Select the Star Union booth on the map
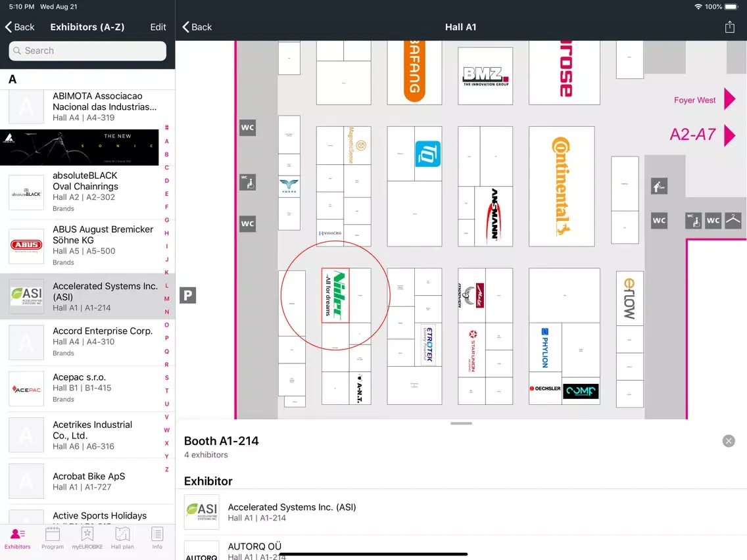 [x=472, y=350]
